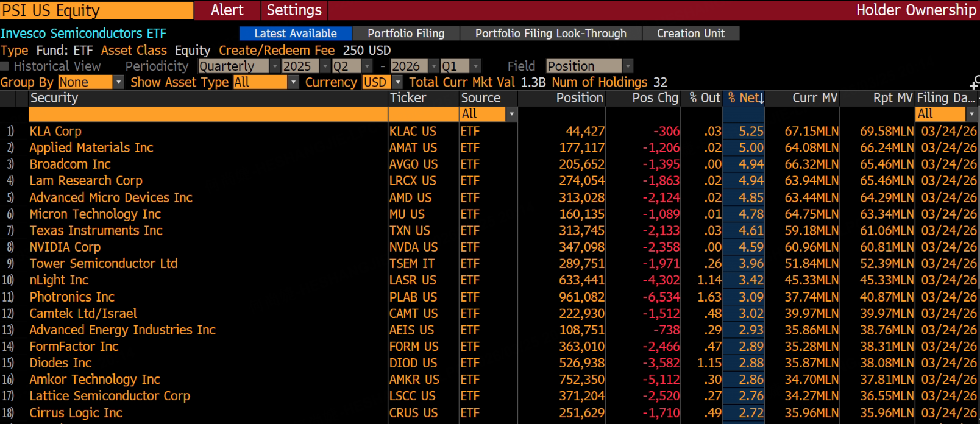980x424 pixels.
Task: Expand the Field Position dropdown
Action: (x=589, y=66)
